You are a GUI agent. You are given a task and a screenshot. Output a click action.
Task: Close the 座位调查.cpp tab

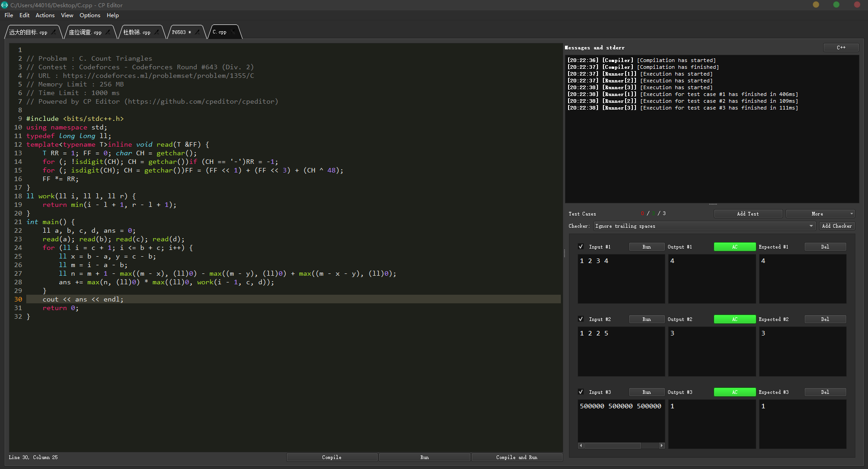(x=108, y=32)
